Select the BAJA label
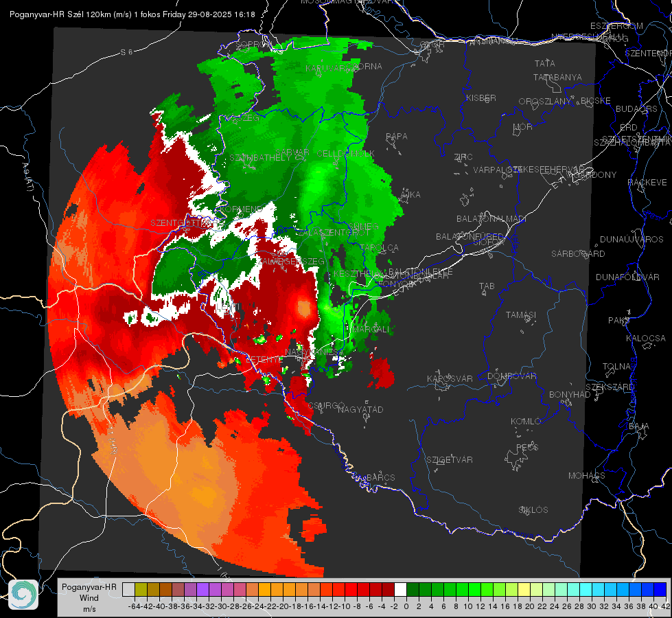Image resolution: width=672 pixels, height=618 pixels. (639, 426)
